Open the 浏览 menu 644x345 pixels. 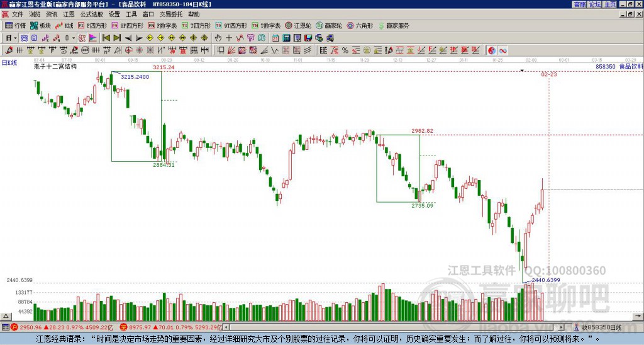click(x=35, y=14)
